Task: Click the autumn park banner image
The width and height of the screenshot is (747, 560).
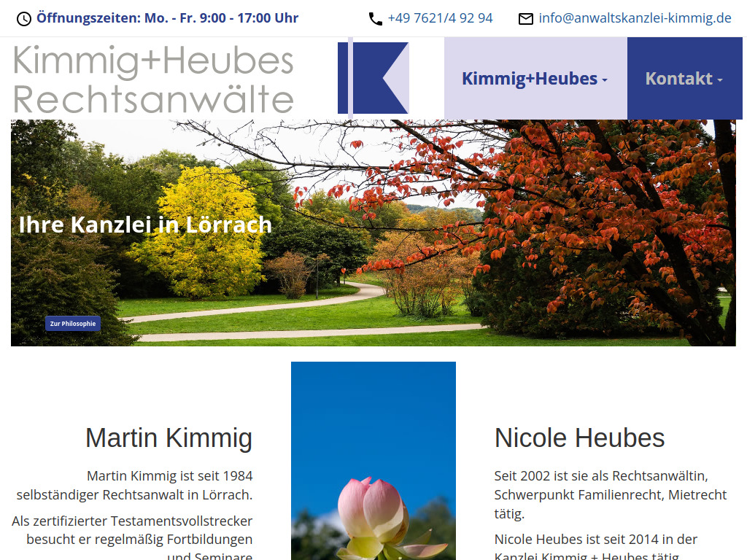Action: tap(373, 233)
